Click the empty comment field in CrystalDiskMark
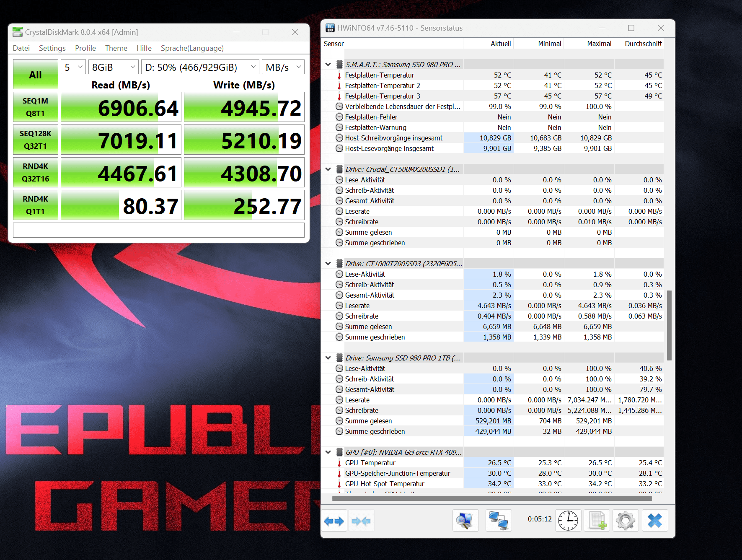This screenshot has width=742, height=560. [159, 230]
